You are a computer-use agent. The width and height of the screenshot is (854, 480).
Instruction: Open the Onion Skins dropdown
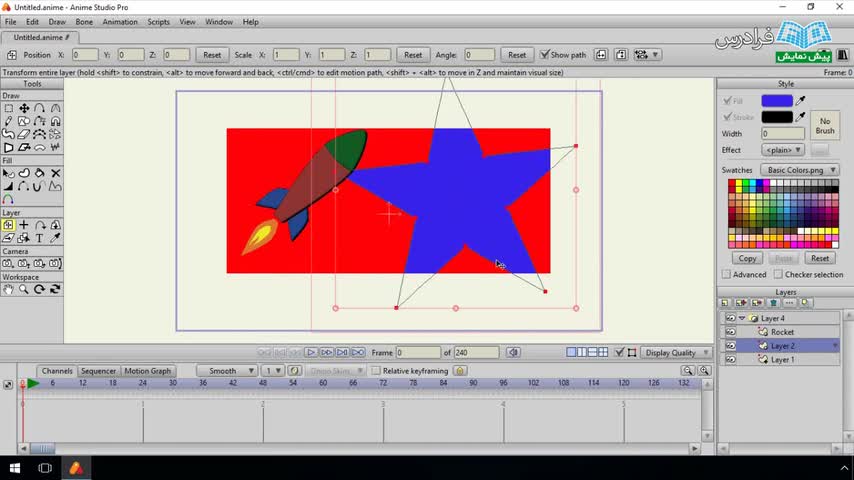tap(335, 370)
